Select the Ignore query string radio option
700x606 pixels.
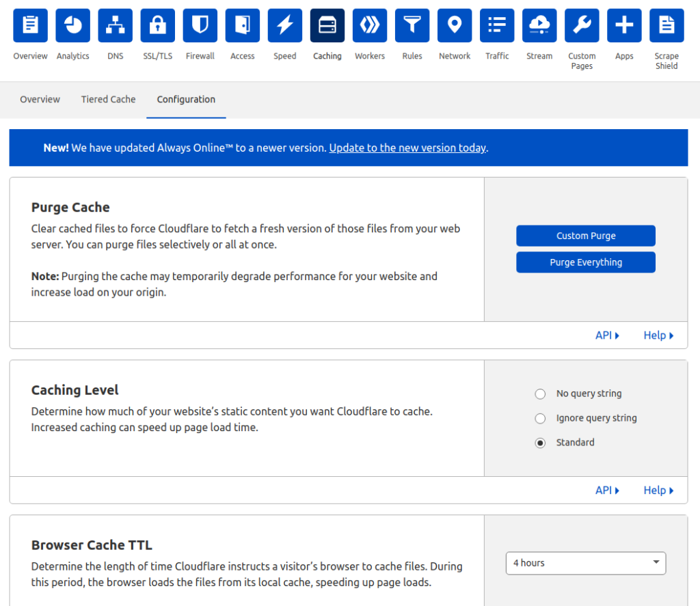[x=540, y=419]
